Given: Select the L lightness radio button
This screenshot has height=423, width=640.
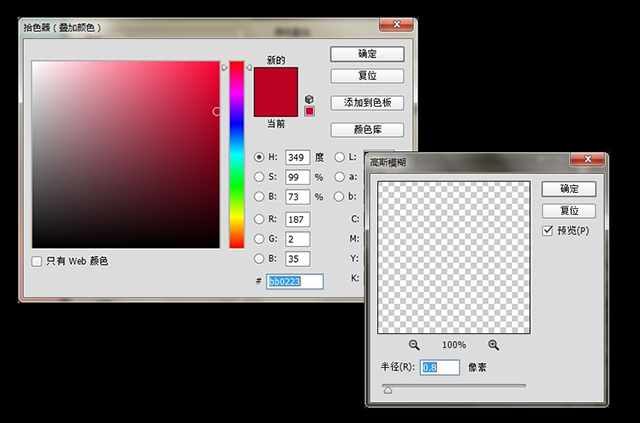Looking at the screenshot, I should (339, 157).
